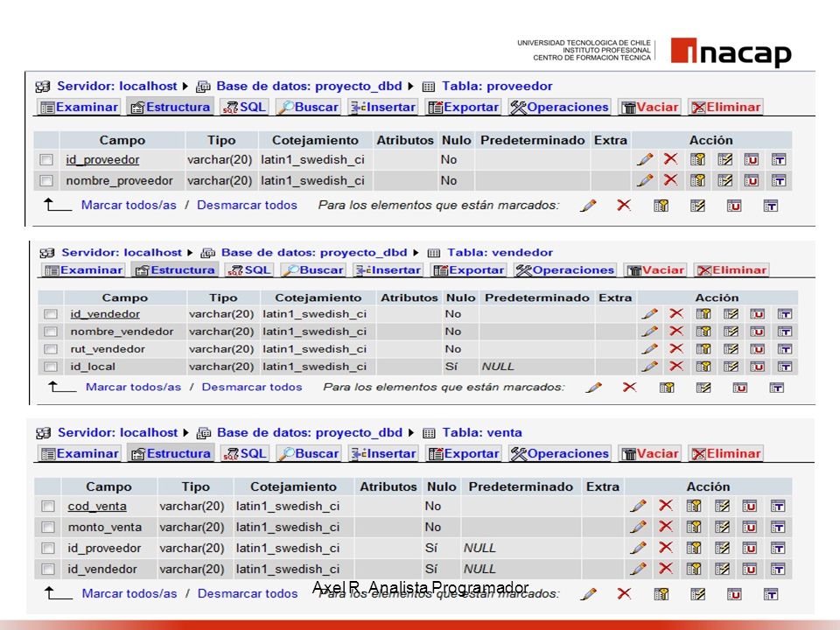Image resolution: width=840 pixels, height=630 pixels.
Task: Open Insertar tab of vendedor table
Action: pos(388,270)
